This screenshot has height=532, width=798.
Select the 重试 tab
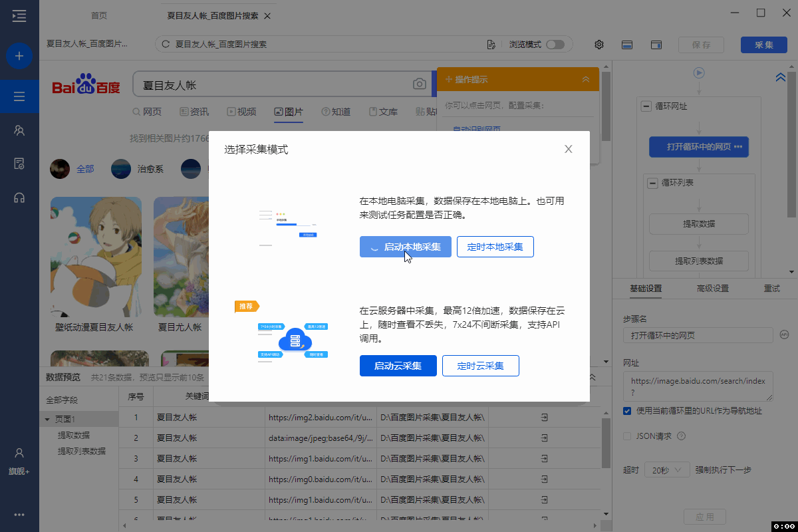coord(772,289)
